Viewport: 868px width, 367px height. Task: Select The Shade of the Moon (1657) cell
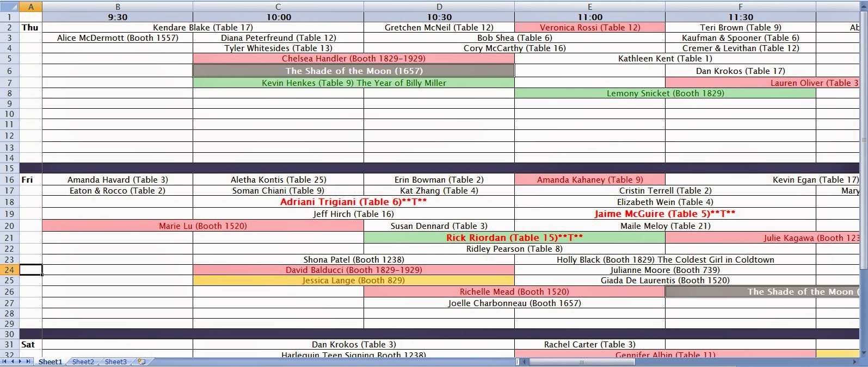coord(354,71)
